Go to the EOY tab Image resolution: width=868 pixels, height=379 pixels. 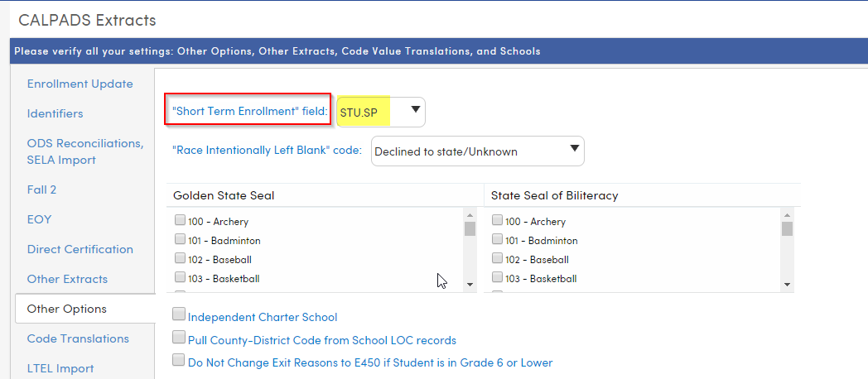39,219
